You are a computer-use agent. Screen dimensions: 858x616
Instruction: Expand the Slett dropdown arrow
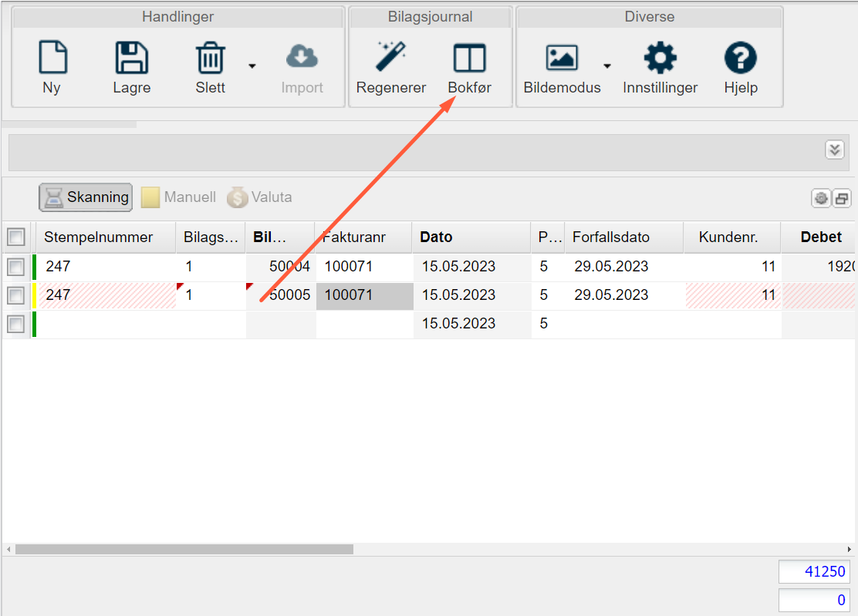pos(252,66)
